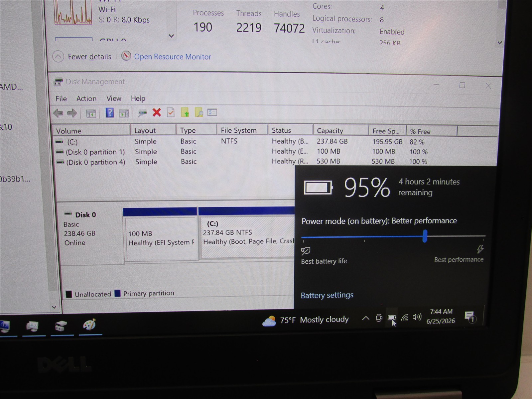Open Action Center notifications icon
The height and width of the screenshot is (399, 532).
tap(470, 317)
